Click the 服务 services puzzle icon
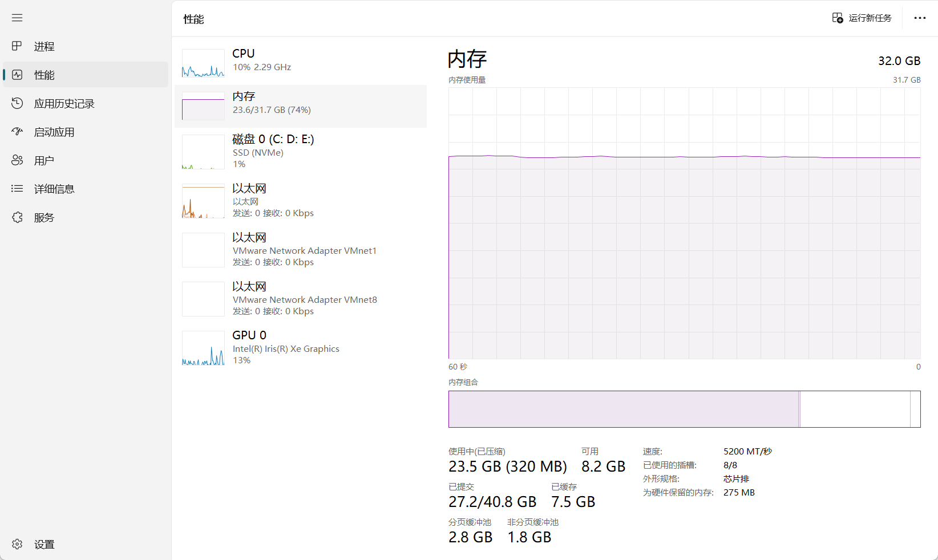Viewport: 938px width, 560px height. coord(17,217)
